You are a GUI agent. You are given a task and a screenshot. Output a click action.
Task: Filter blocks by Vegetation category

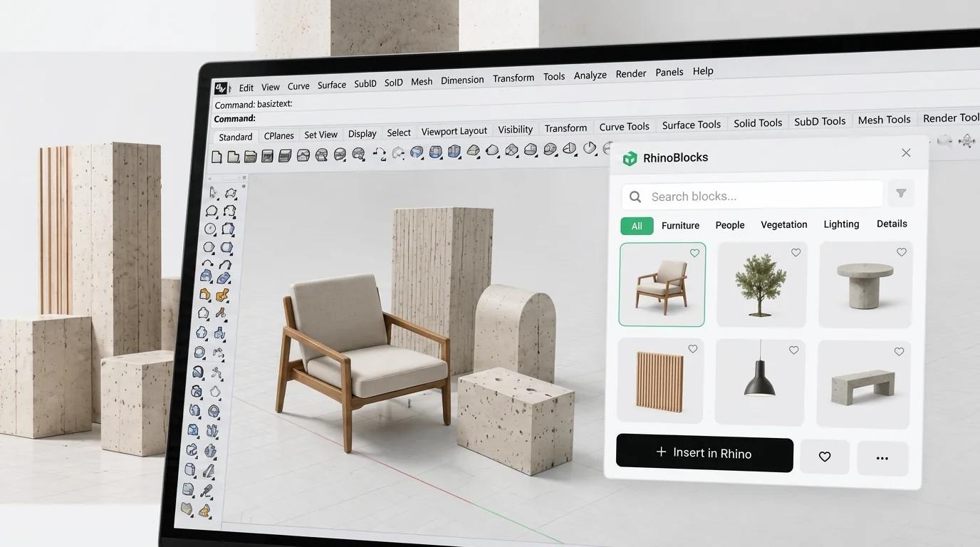pyautogui.click(x=784, y=224)
